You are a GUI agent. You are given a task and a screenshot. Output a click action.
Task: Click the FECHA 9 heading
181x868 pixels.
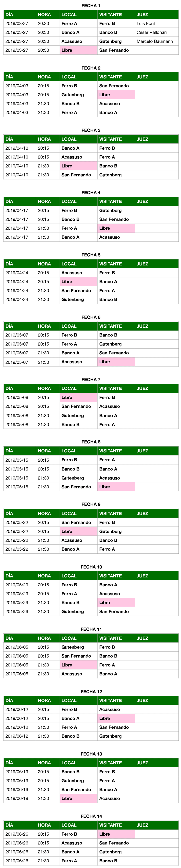point(91,504)
